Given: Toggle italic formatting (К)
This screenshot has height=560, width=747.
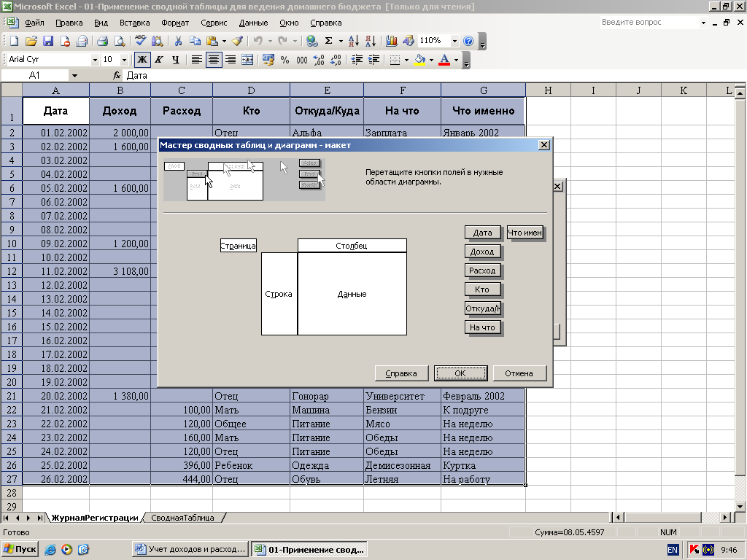Looking at the screenshot, I should 159,60.
